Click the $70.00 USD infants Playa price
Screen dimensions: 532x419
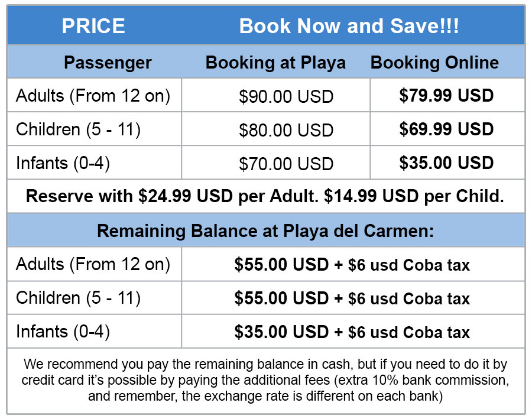[x=286, y=164]
